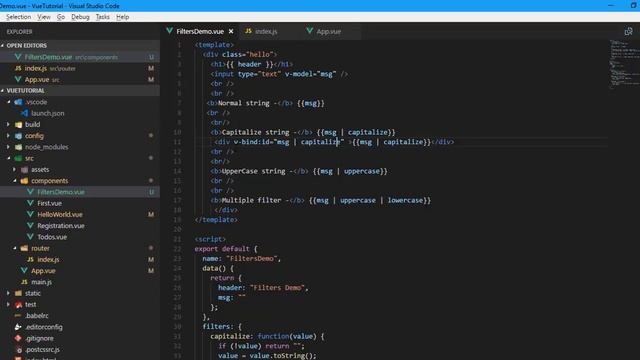The width and height of the screenshot is (640, 360).
Task: Open the Go menu
Action: (61, 17)
